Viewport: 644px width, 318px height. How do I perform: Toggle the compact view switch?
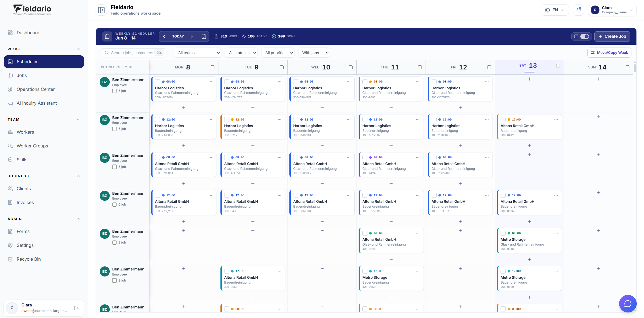[585, 36]
